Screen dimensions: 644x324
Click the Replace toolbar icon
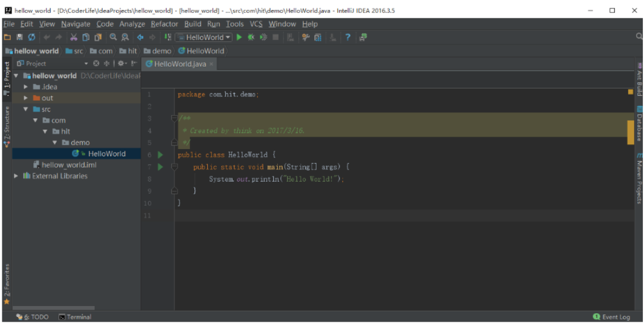pos(125,37)
